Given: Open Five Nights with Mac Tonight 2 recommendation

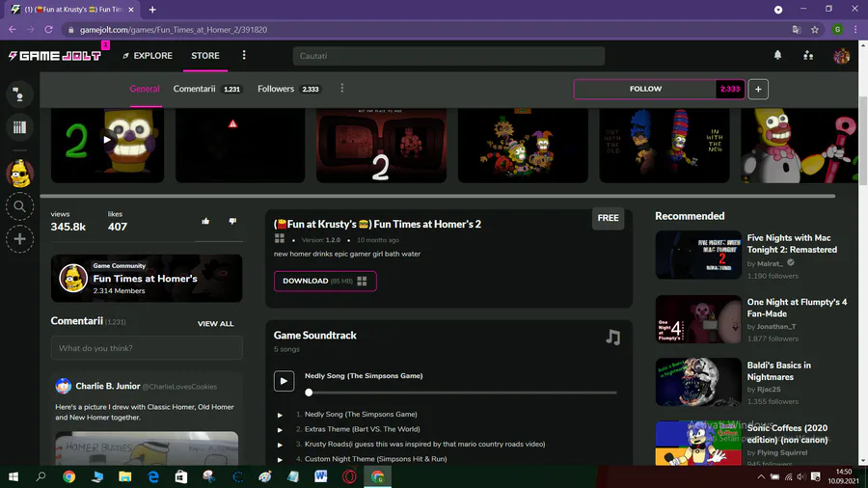Looking at the screenshot, I should [x=792, y=244].
